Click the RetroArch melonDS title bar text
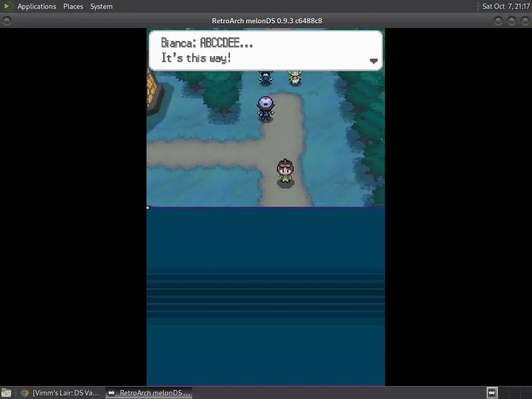 [267, 21]
